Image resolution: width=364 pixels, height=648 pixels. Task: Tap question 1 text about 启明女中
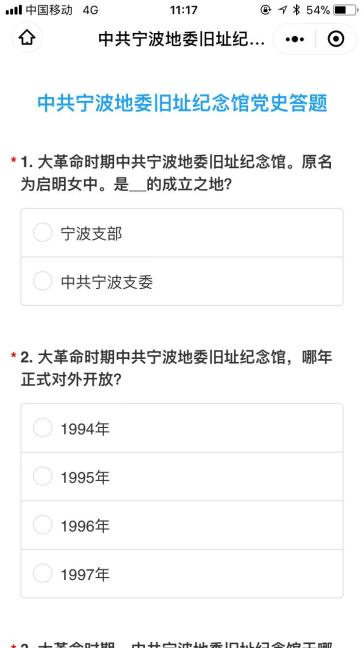point(176,174)
